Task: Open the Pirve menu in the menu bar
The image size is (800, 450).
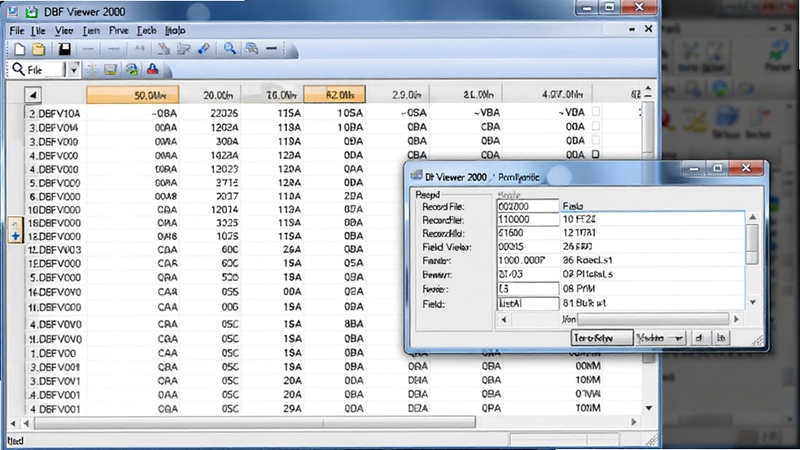Action: click(x=118, y=31)
